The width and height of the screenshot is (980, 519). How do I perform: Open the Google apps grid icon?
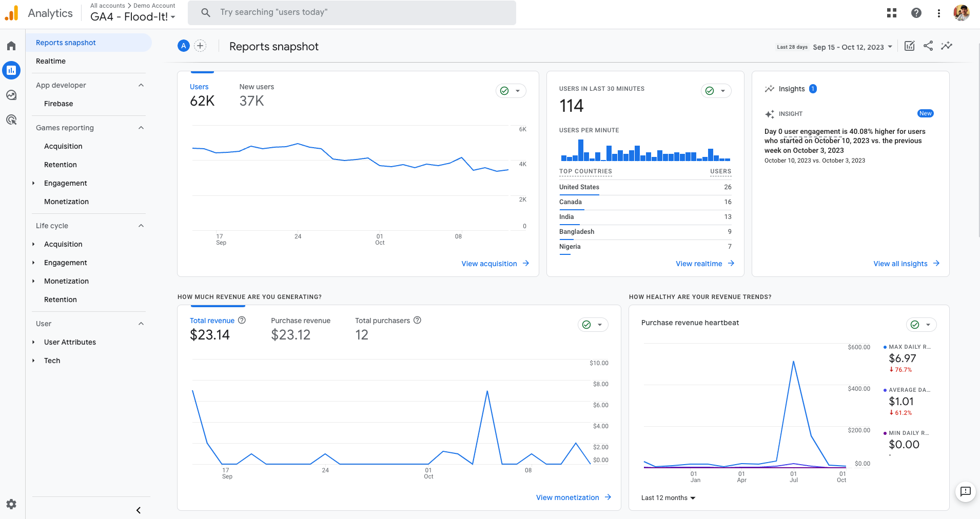point(892,13)
